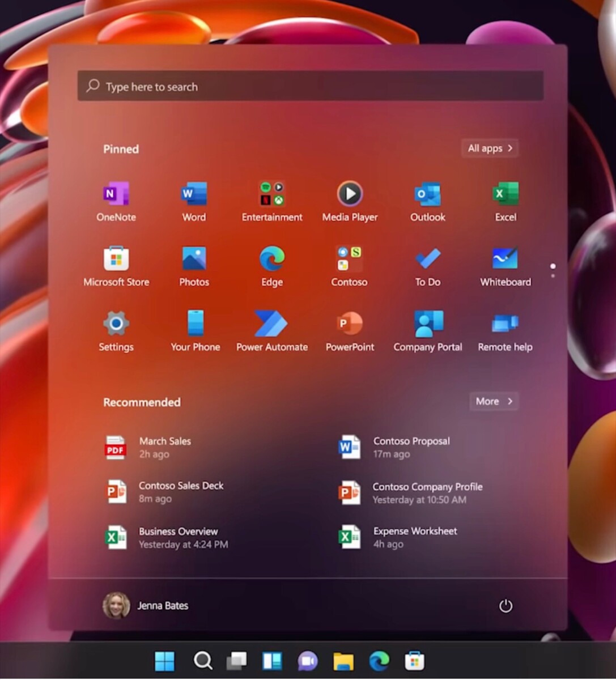Open Search from the taskbar

click(202, 661)
